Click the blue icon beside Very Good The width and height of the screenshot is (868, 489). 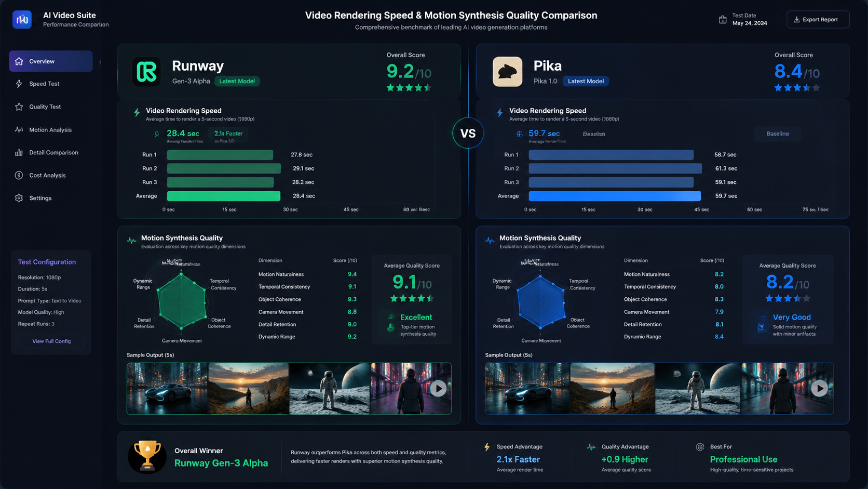761,327
